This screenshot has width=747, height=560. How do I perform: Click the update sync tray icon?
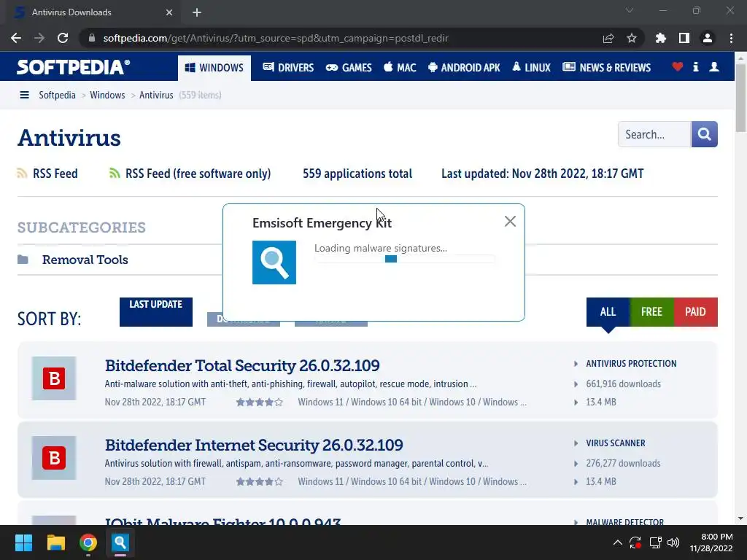[x=635, y=542]
